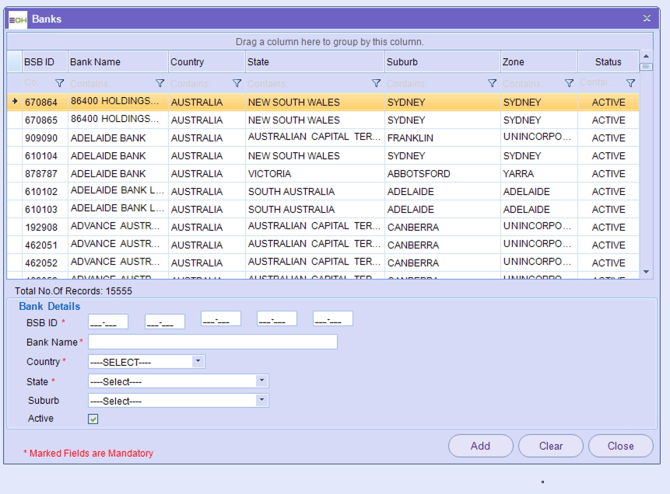Click the Bank Name column filter icon
This screenshot has width=670, height=494.
160,83
